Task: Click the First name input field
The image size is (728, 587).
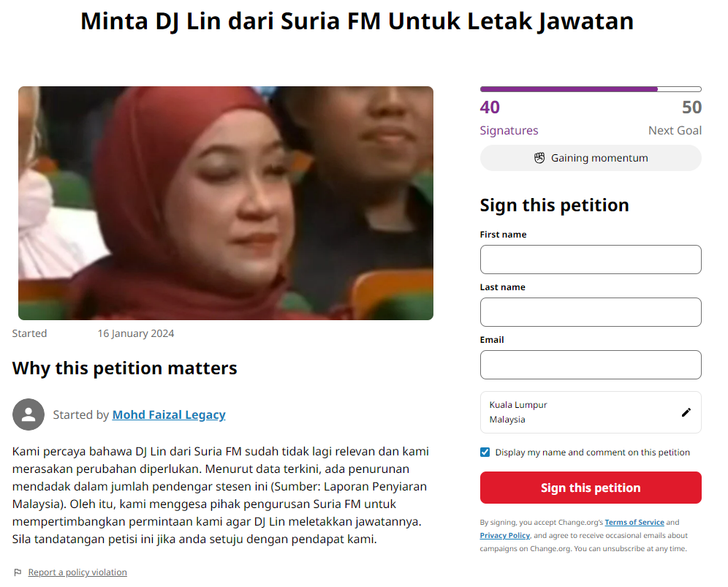Action: pyautogui.click(x=591, y=260)
